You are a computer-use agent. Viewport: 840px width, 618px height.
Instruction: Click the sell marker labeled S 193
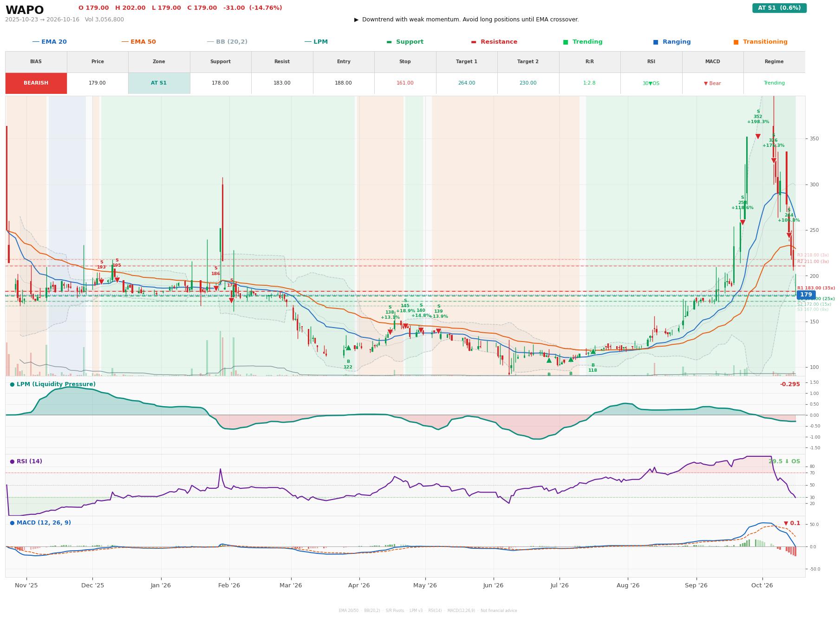click(101, 282)
